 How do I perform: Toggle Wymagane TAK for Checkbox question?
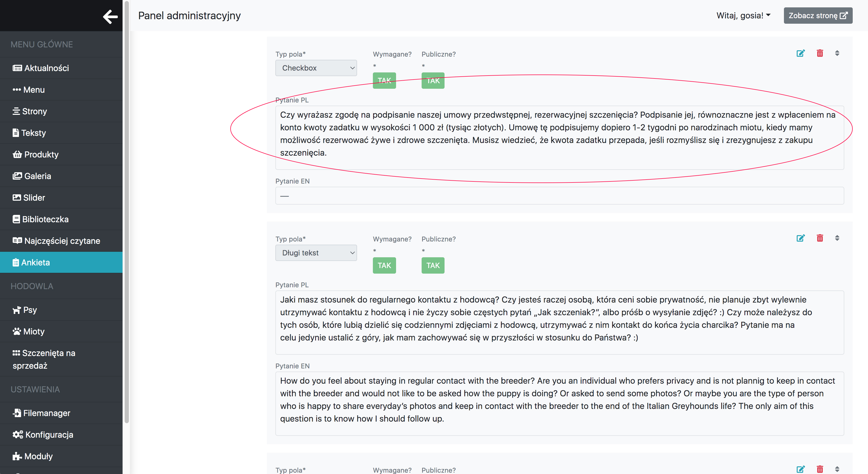(384, 81)
